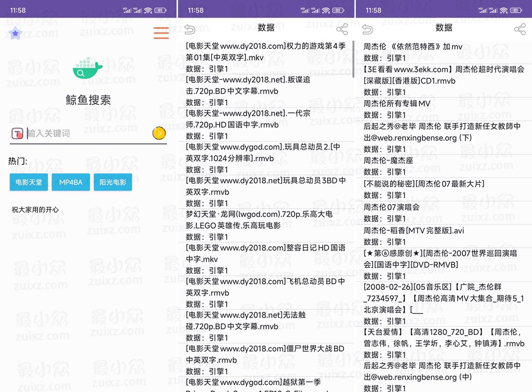Open result 乐高大电影 LEGO英雄传
The image size is (532, 392).
265,225
